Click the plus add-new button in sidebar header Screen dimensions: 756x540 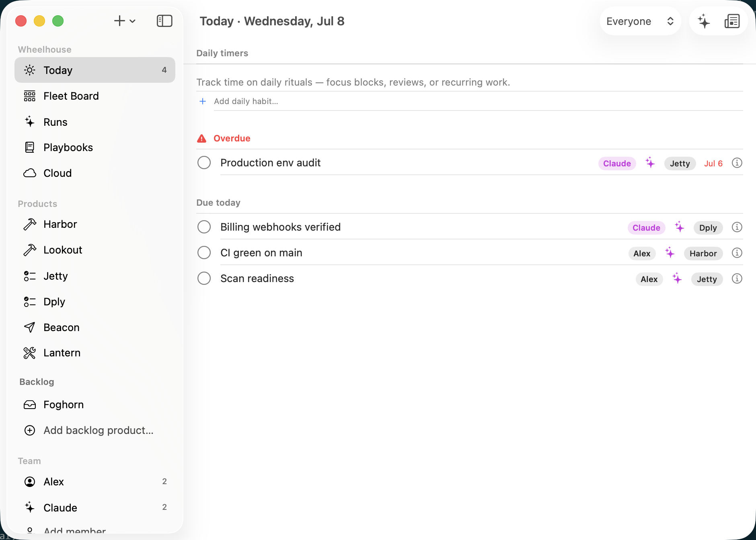tap(119, 21)
